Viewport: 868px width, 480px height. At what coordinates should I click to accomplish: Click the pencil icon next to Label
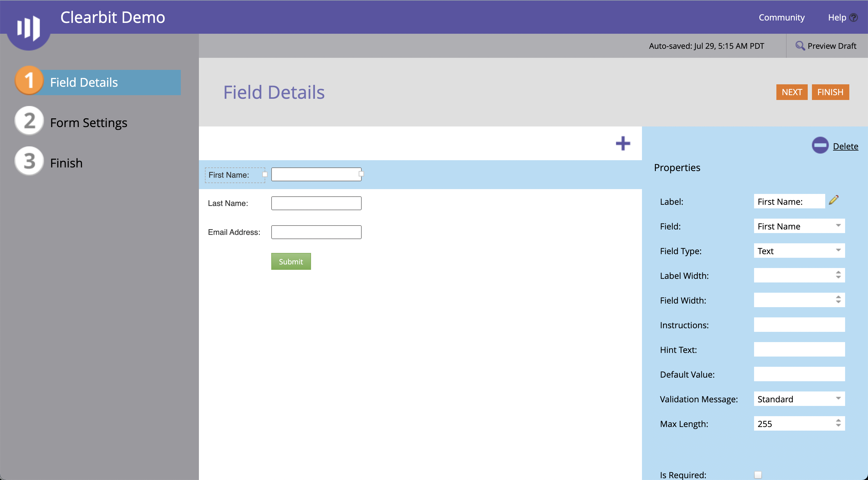pyautogui.click(x=834, y=200)
